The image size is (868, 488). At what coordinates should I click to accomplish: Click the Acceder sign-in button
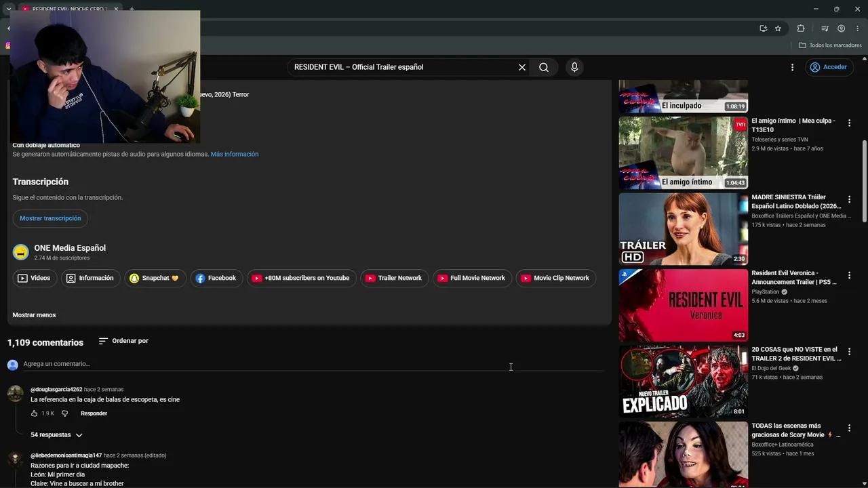click(x=828, y=67)
